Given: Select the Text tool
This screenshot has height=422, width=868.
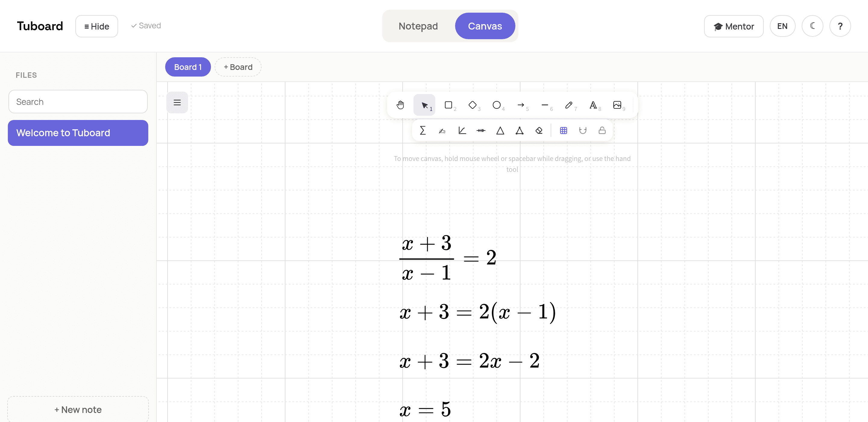Looking at the screenshot, I should pyautogui.click(x=593, y=105).
